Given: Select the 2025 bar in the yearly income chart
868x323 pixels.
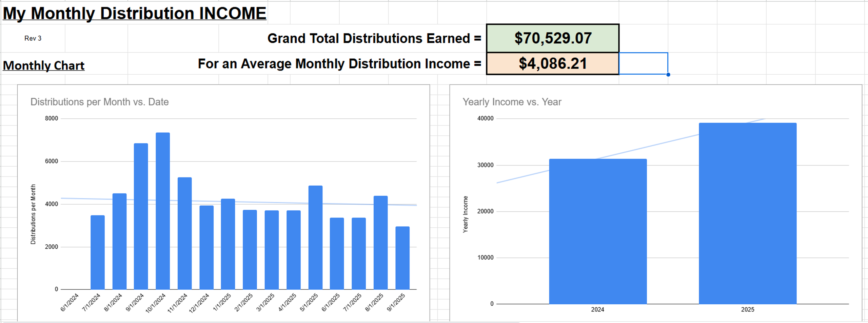Looking at the screenshot, I should pos(748,213).
